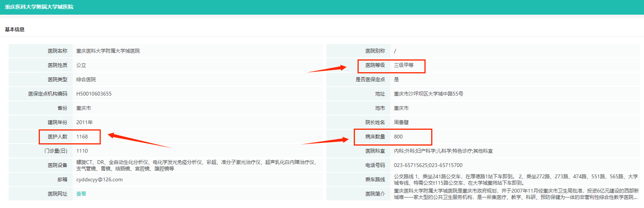Click the 医护人数 label

click(58, 137)
